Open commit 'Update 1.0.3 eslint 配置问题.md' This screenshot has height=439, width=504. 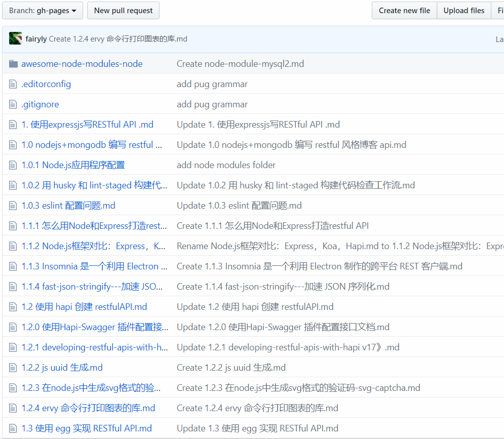239,206
